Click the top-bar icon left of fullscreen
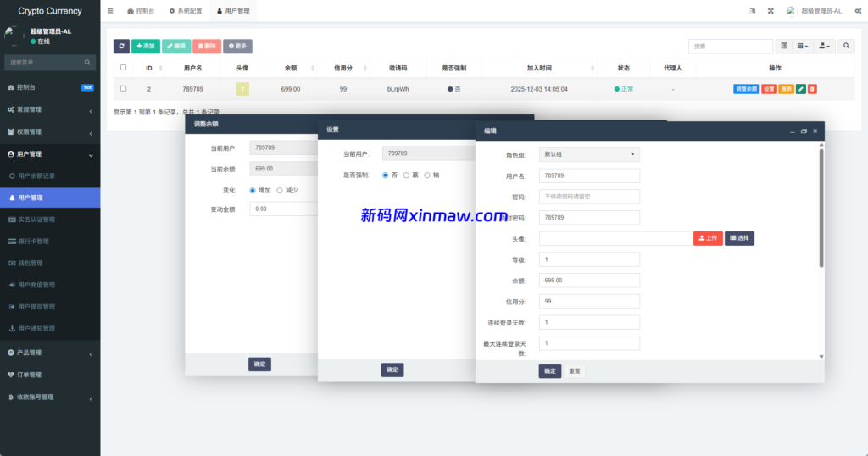The height and width of the screenshot is (456, 868). click(753, 10)
